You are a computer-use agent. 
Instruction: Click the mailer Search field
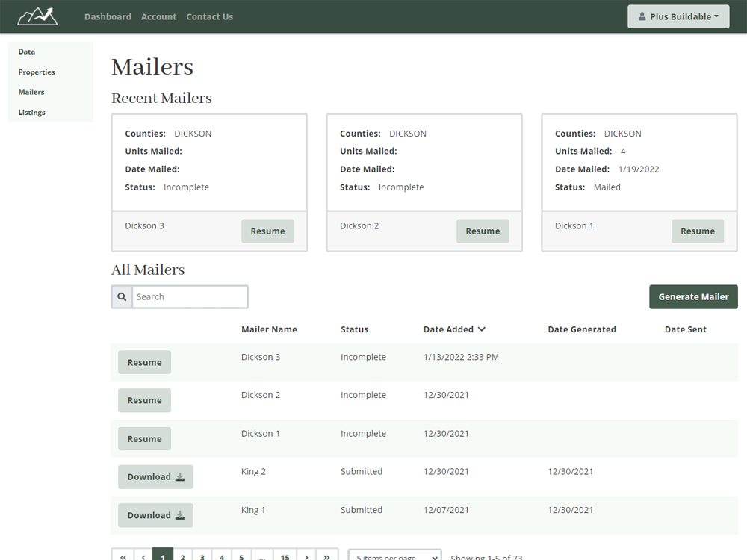(190, 296)
